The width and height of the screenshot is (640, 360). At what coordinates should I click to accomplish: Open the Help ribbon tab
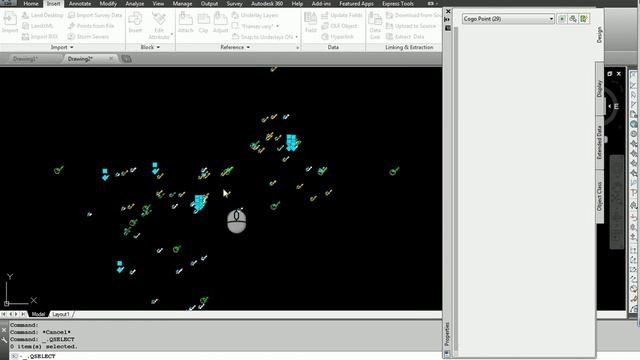[297, 4]
